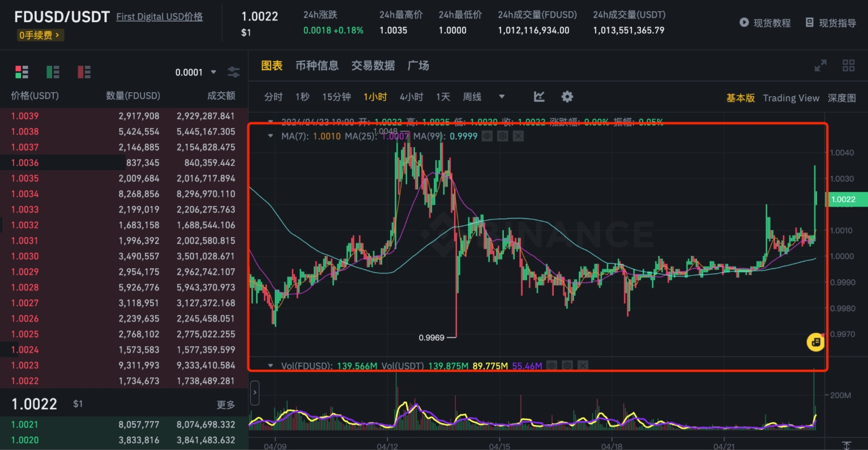Image resolution: width=868 pixels, height=450 pixels.
Task: Collapse the MA indicator legend arrow
Action: click(x=271, y=136)
